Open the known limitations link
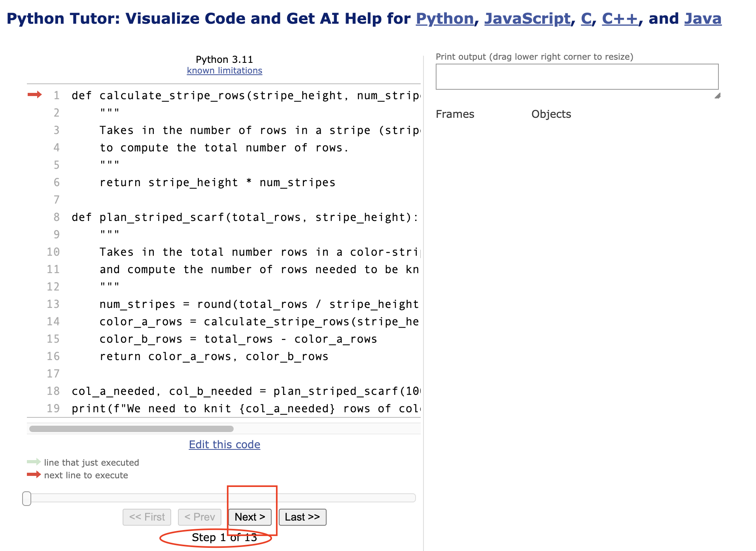Viewport: 756px width, 551px height. click(x=224, y=70)
